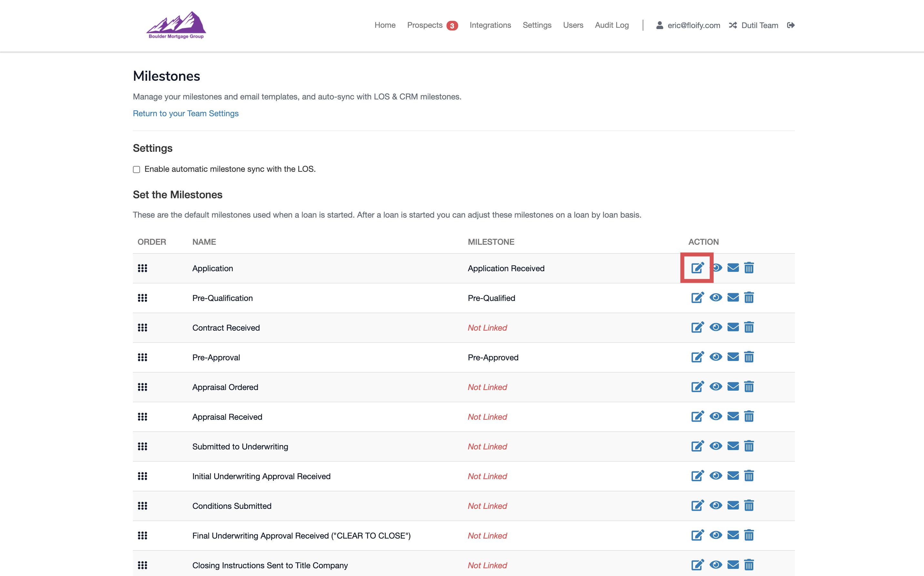The width and height of the screenshot is (924, 576).
Task: Open the Users page
Action: pos(573,25)
